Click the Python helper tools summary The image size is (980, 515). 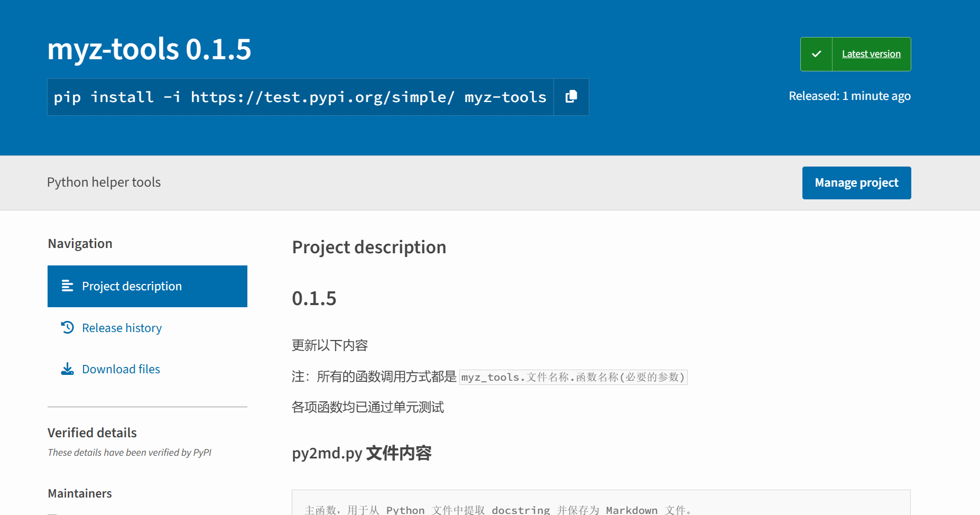[104, 182]
